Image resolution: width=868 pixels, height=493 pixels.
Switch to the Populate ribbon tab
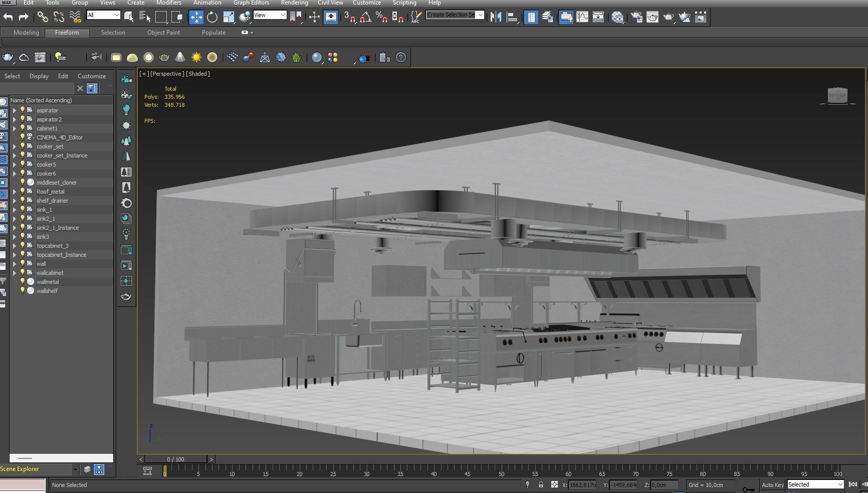coord(213,33)
